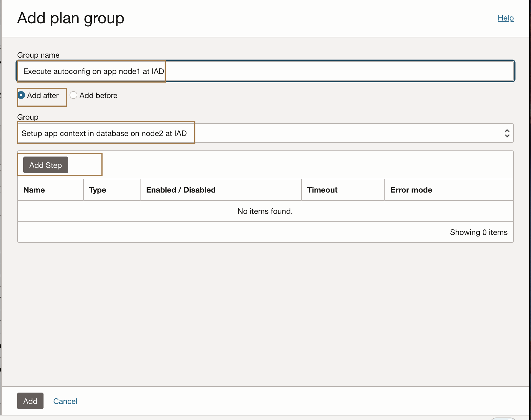Select the Add after radio button
This screenshot has width=531, height=420.
tap(22, 95)
